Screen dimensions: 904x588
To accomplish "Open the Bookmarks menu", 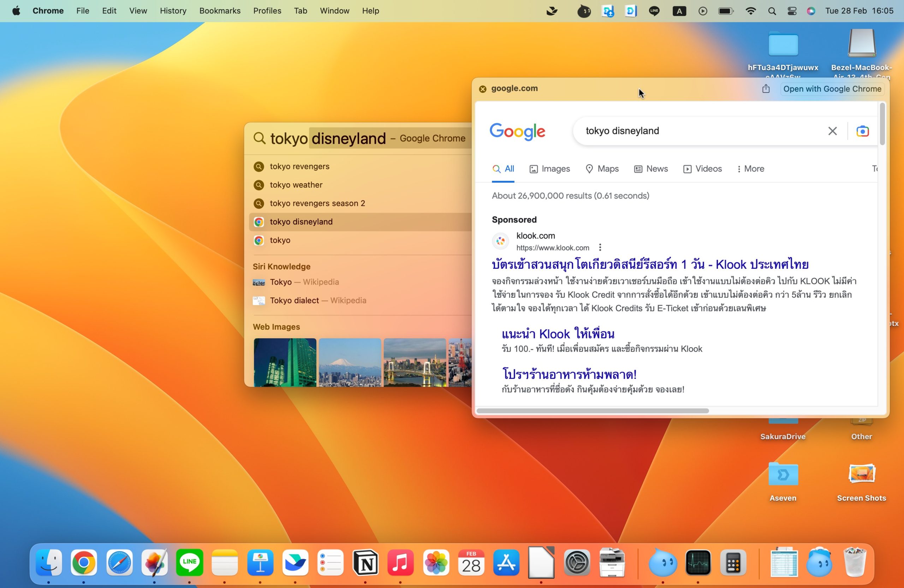I will coord(220,11).
